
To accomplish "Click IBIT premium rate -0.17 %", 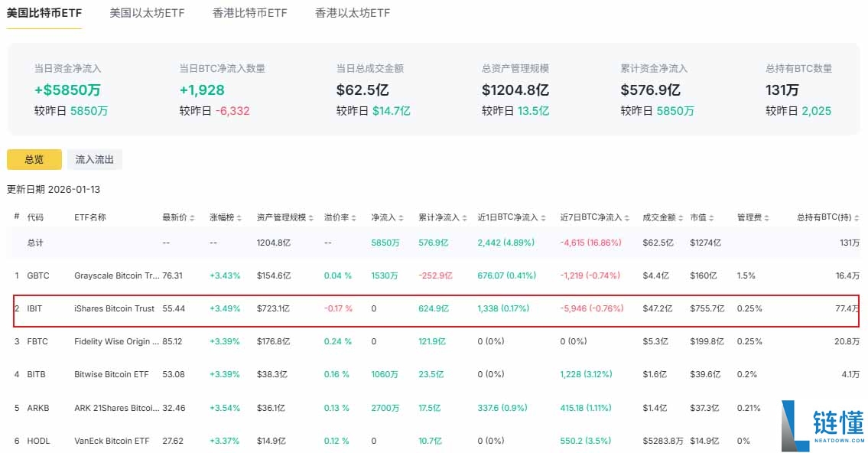I will (x=338, y=308).
